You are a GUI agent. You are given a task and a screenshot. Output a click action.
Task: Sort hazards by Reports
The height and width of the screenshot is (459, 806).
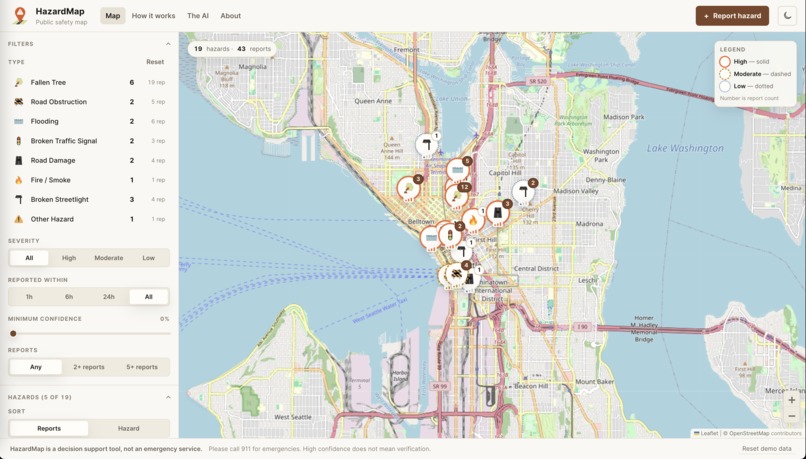49,428
